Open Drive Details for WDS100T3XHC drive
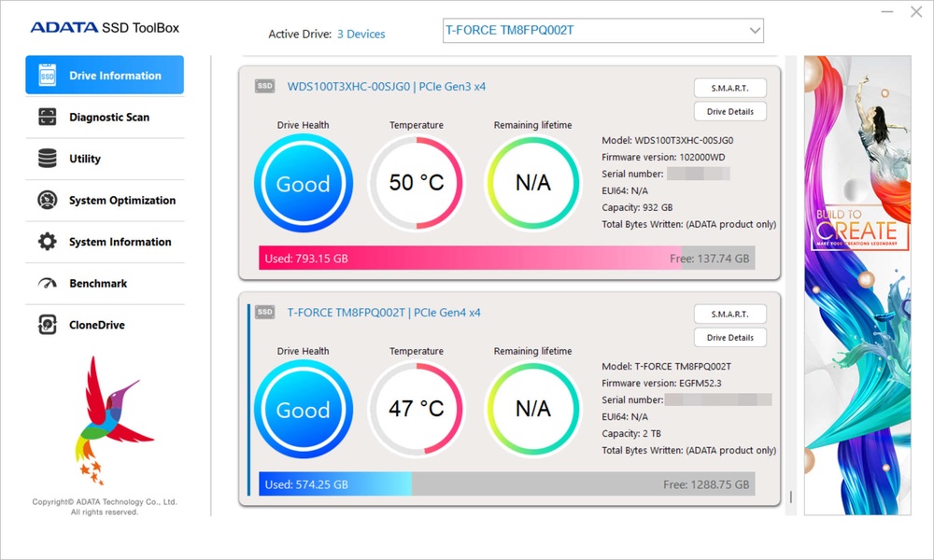934x560 pixels. coord(729,112)
